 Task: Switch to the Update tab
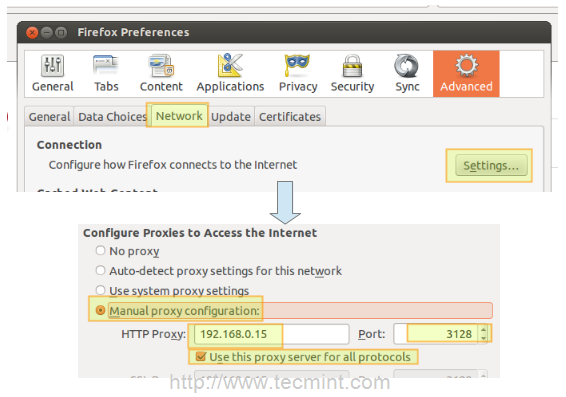[231, 117]
